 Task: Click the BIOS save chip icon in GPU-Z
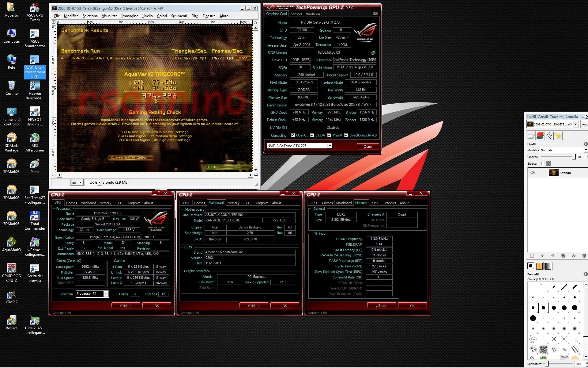(373, 52)
